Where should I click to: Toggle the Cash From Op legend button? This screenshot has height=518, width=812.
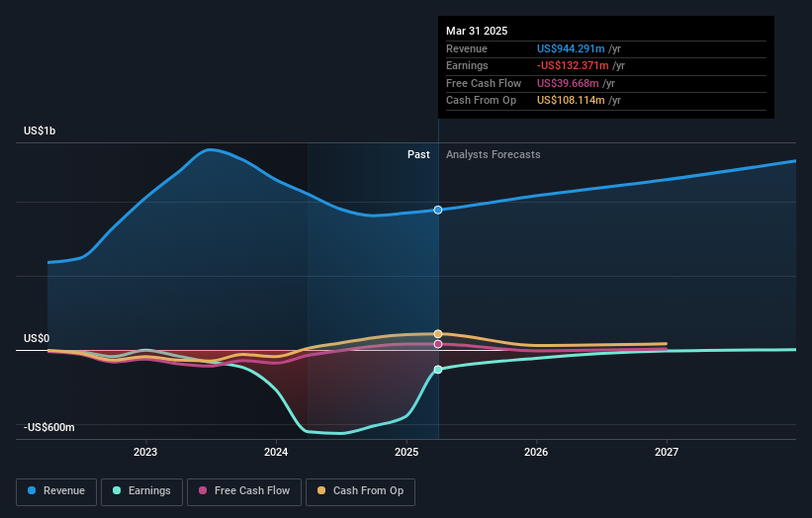[x=360, y=491]
